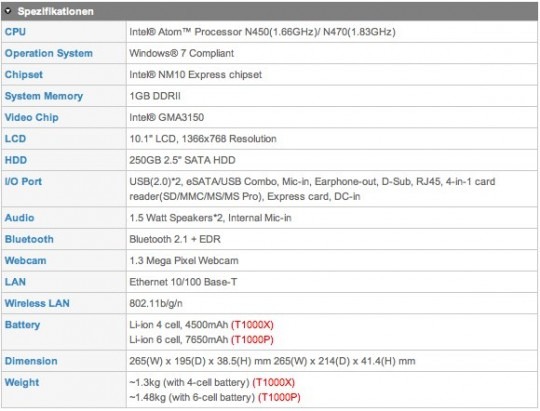Select the Battery row label

(x=22, y=325)
